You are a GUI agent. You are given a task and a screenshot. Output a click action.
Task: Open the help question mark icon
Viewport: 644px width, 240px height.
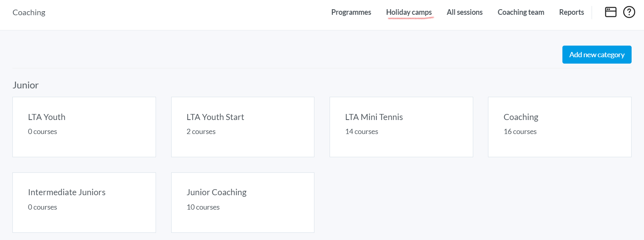point(629,12)
